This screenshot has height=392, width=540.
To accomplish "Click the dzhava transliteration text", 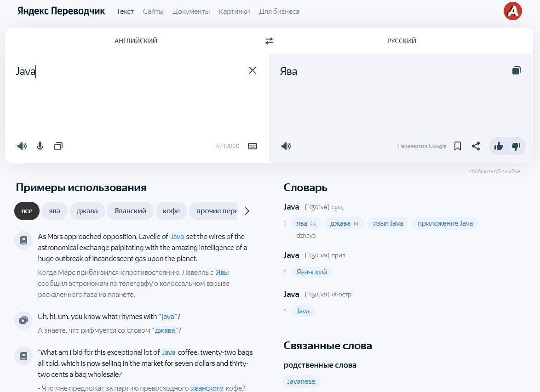I will coord(306,236).
